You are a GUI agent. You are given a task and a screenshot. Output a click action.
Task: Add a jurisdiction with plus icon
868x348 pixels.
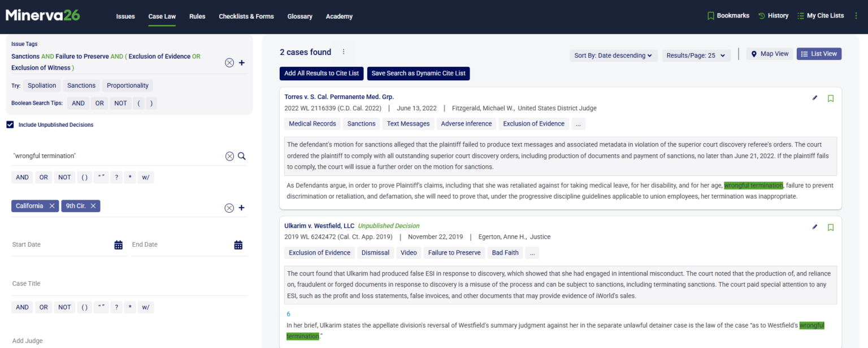[x=242, y=208]
